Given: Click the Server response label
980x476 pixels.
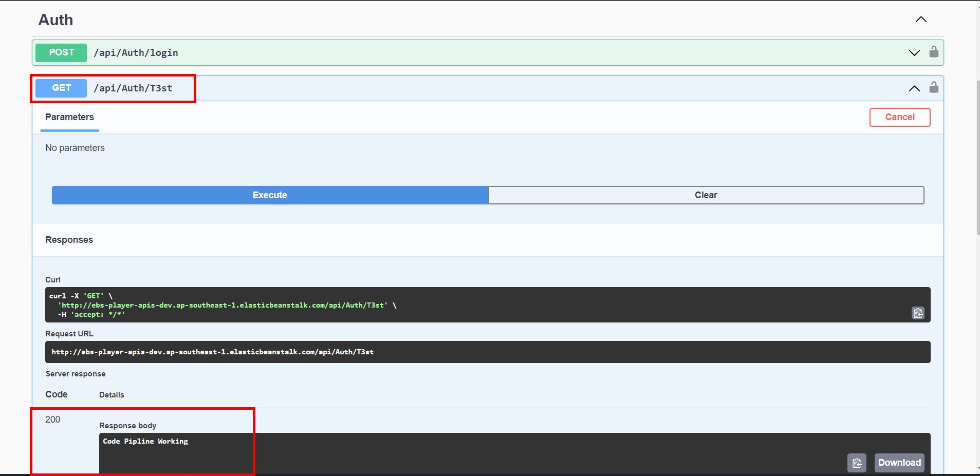Looking at the screenshot, I should tap(76, 374).
